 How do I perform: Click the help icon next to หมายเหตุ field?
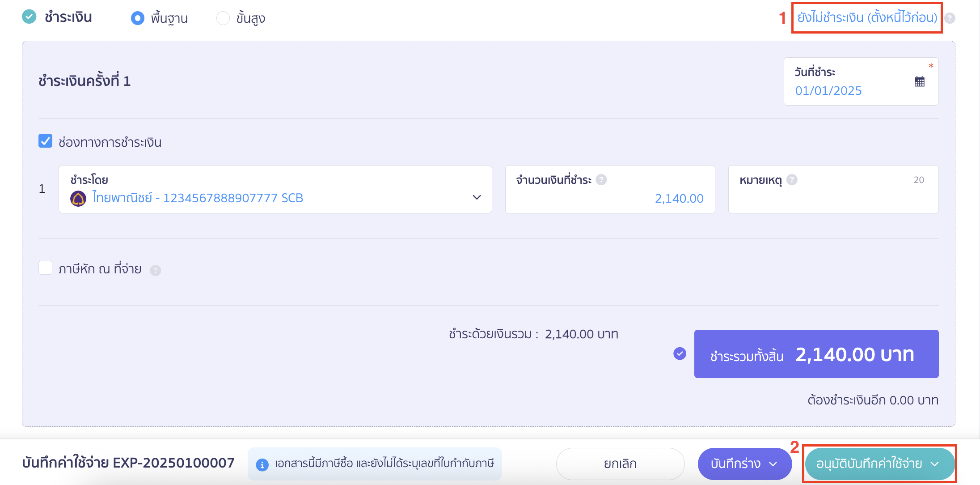point(792,180)
